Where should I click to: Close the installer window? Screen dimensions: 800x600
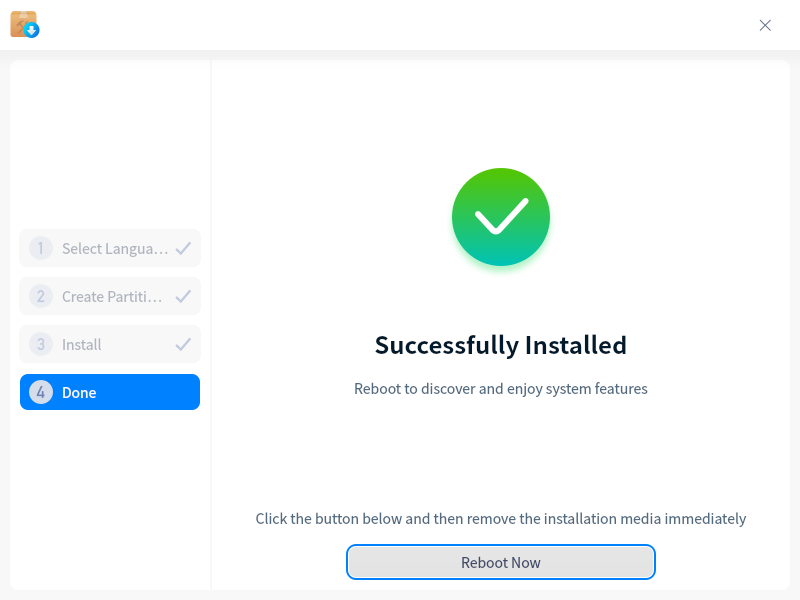(x=764, y=26)
